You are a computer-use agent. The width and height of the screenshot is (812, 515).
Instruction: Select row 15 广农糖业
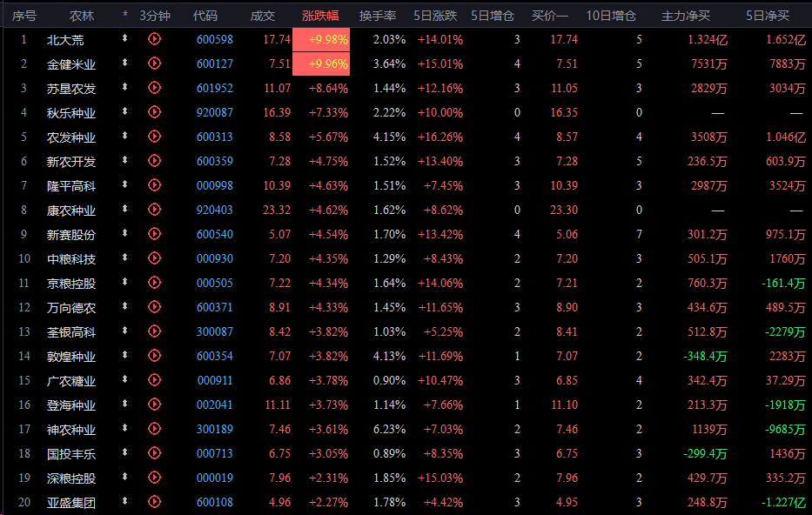[71, 380]
